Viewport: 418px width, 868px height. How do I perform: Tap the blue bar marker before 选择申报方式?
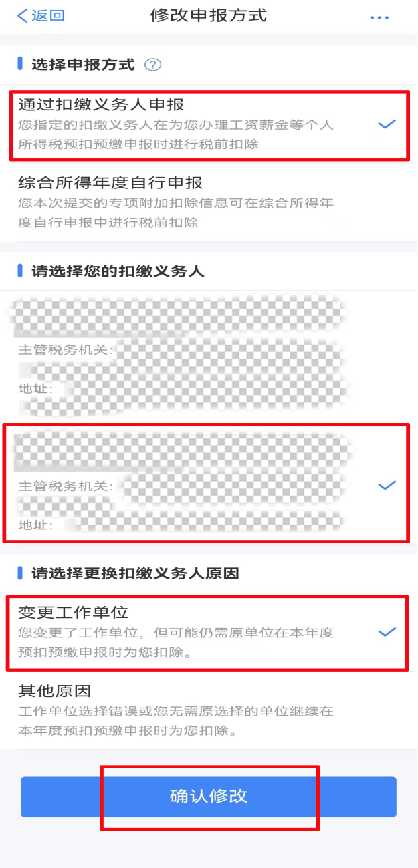(20, 64)
